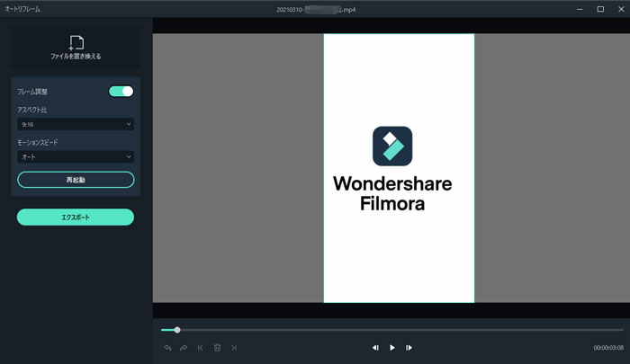The width and height of the screenshot is (630, 364).
Task: Click the 再起動 button
Action: point(76,180)
